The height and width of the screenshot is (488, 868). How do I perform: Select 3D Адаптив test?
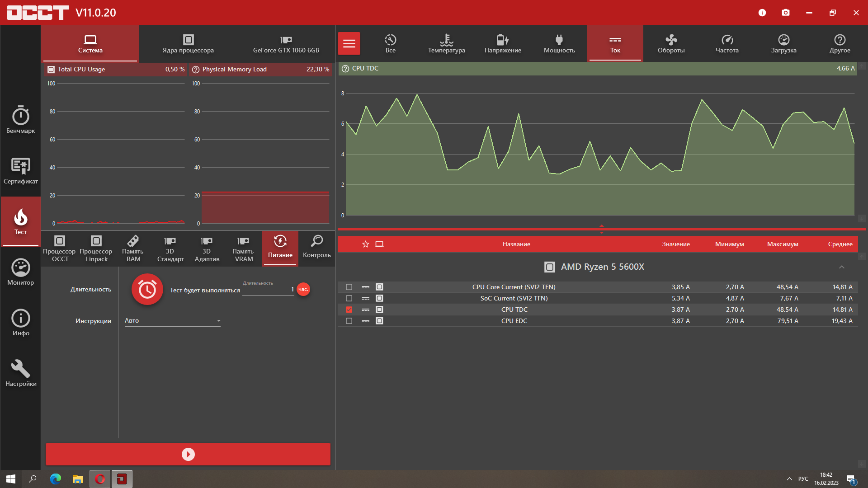[x=207, y=249]
